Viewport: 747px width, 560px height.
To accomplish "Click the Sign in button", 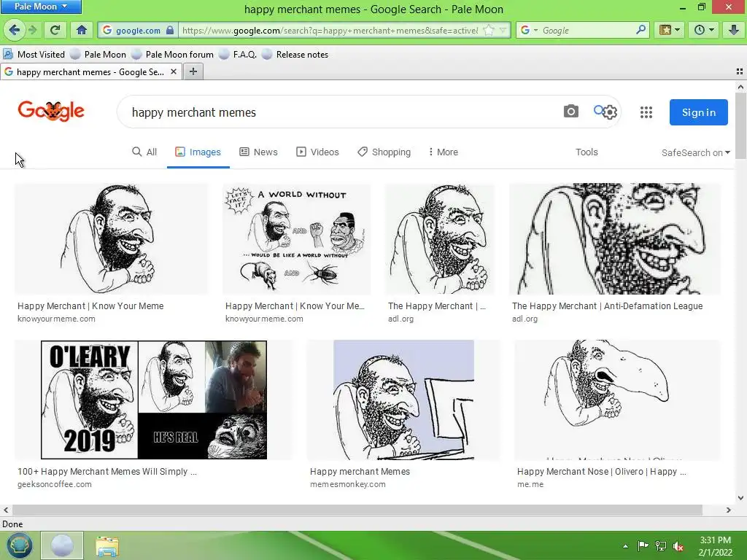I will 698,112.
